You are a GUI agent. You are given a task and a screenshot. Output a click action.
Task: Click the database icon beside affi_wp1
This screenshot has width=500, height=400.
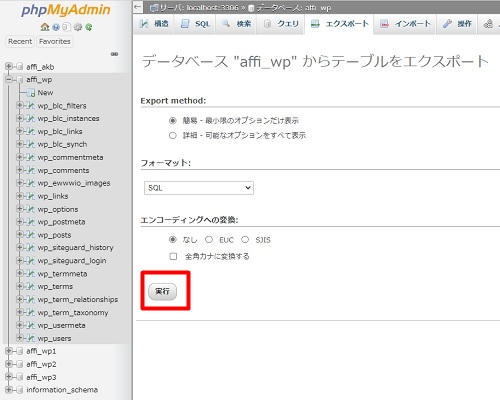click(x=20, y=351)
